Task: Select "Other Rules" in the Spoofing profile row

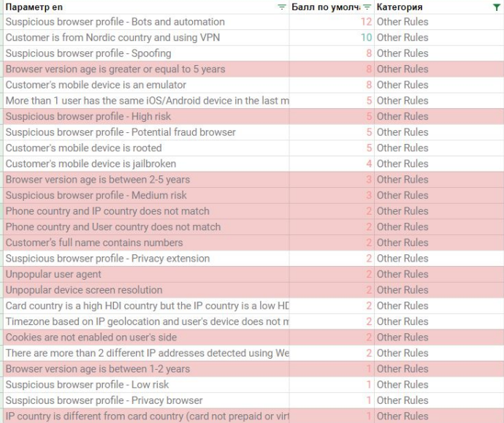Action: pos(402,53)
